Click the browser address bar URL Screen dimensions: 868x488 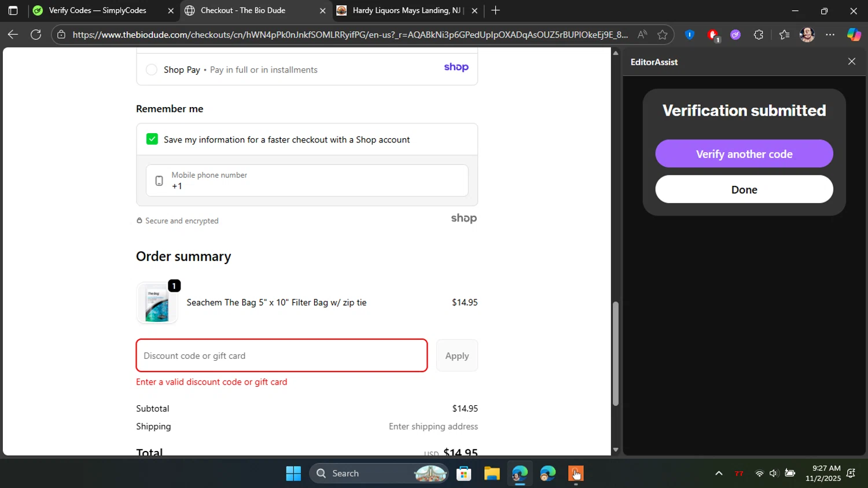pos(350,35)
